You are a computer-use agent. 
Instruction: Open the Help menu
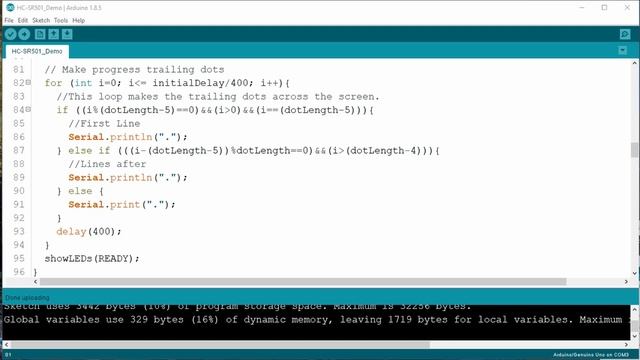78,20
